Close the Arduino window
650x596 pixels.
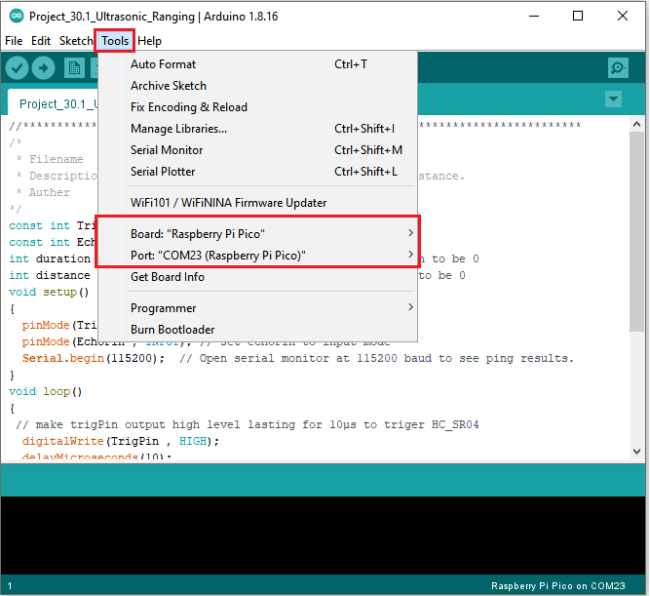(622, 16)
